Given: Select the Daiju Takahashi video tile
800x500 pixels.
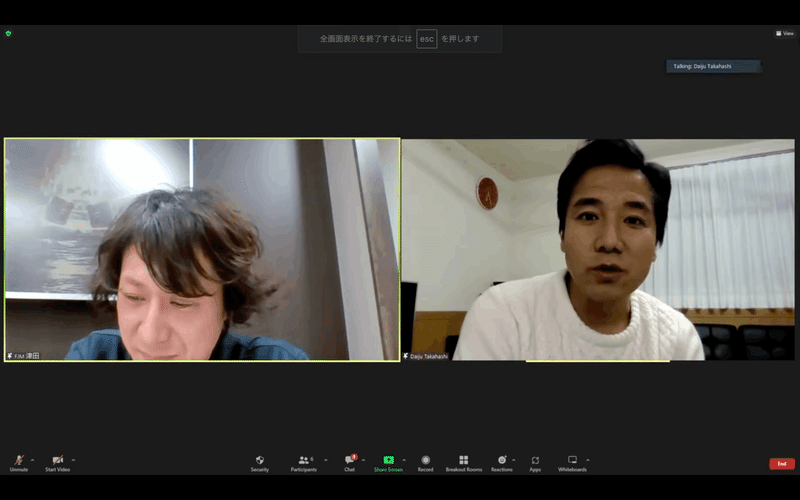Looking at the screenshot, I should click(598, 250).
